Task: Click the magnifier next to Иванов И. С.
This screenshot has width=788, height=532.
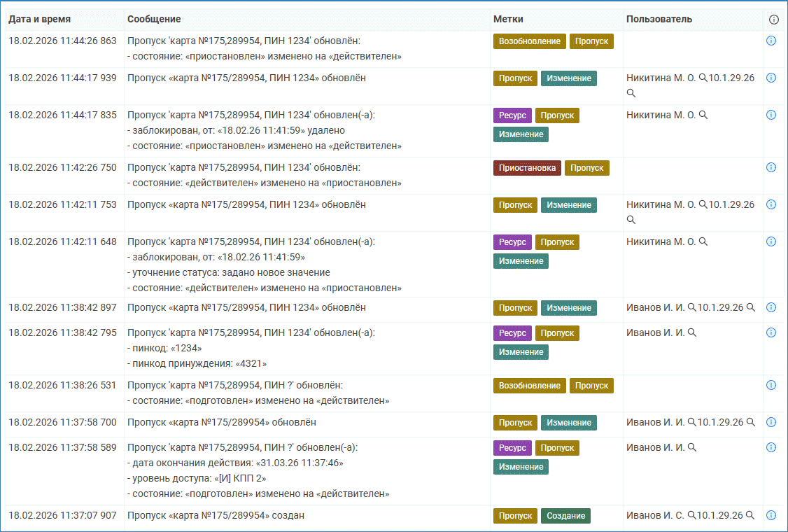Action: [691, 515]
